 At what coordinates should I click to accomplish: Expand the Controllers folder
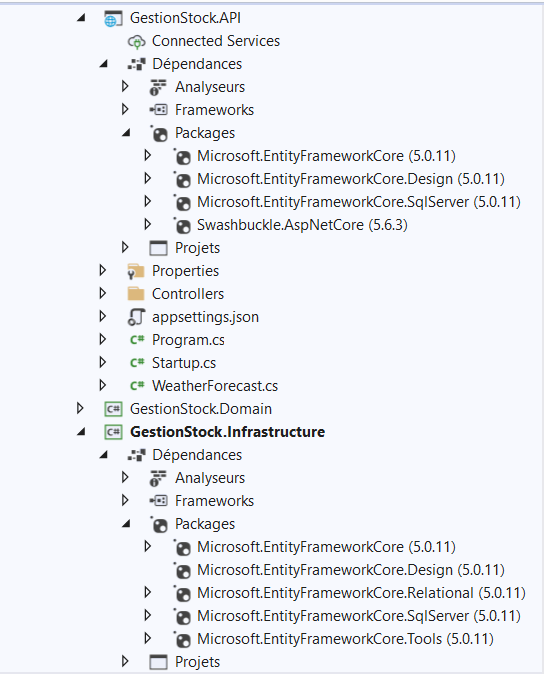coord(102,293)
